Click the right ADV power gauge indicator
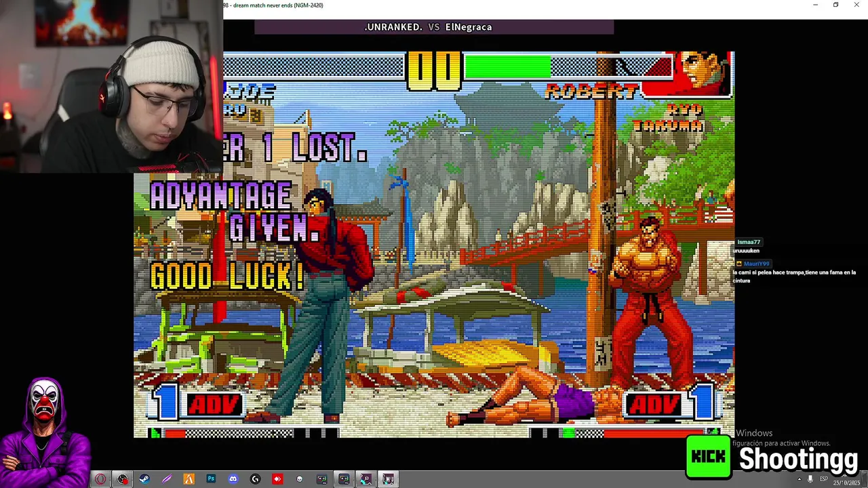 pos(654,405)
